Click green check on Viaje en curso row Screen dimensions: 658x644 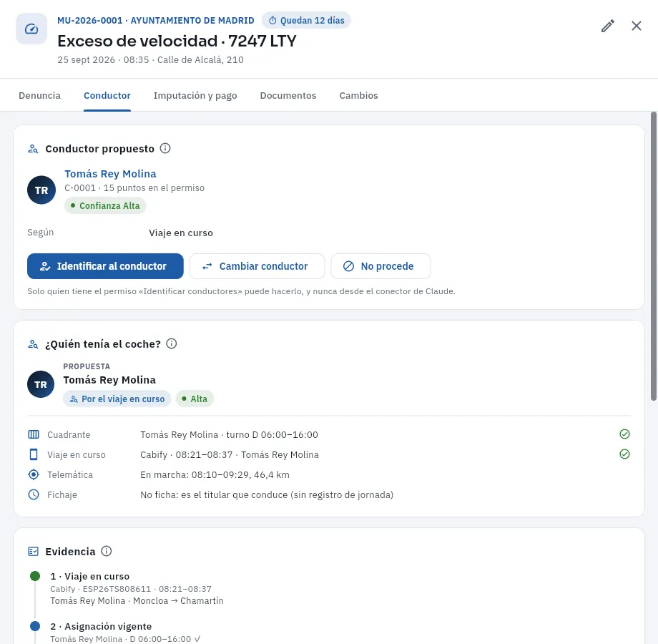(x=624, y=454)
